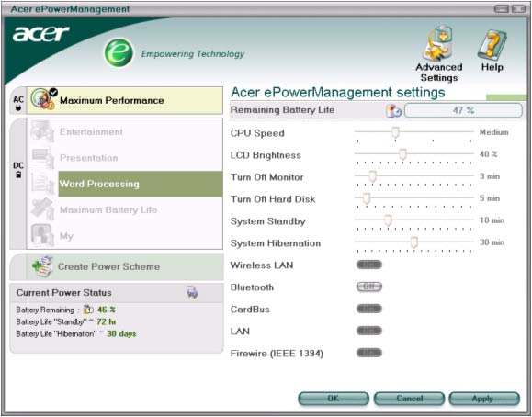
Task: Click the System Standby slider handle
Action: [x=388, y=220]
